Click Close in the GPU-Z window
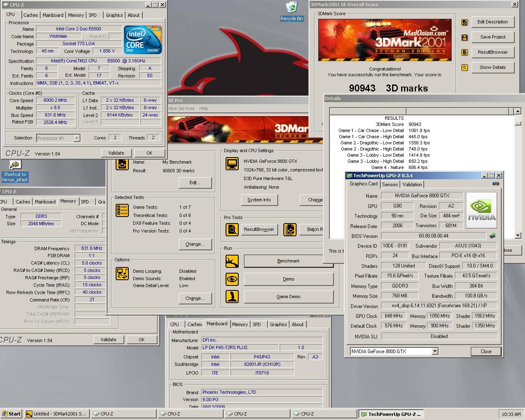Screen dimensions: 525x420 (486, 352)
